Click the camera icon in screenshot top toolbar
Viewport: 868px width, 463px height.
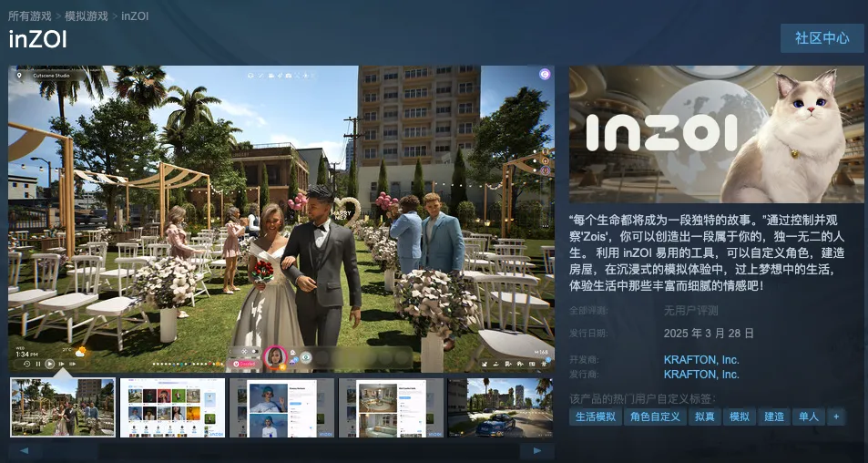point(289,76)
